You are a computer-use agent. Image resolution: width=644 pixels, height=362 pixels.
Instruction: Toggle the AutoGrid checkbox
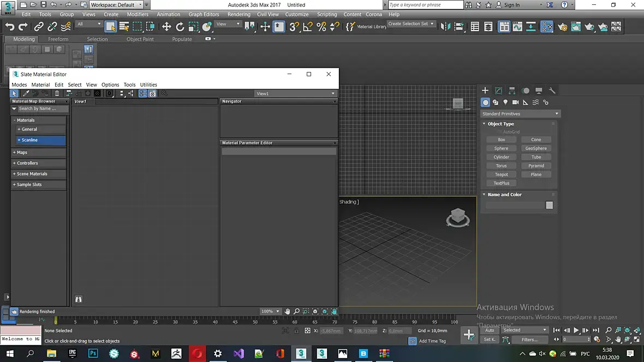[x=499, y=132]
